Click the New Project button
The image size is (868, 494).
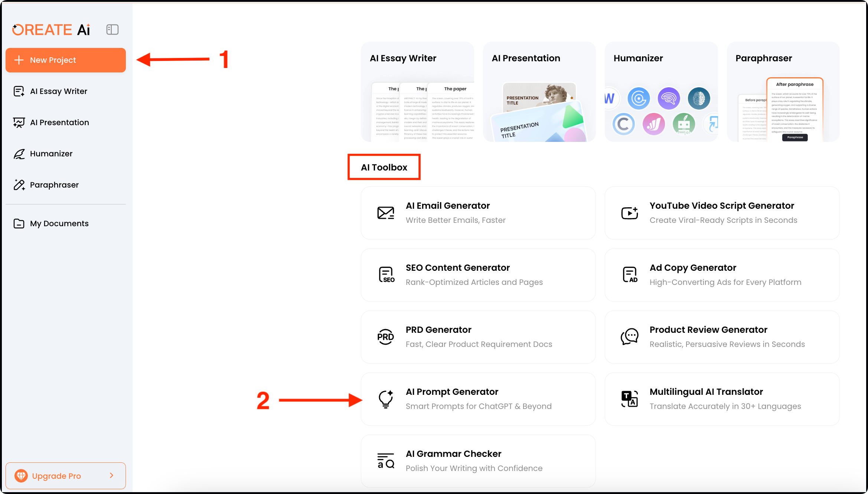(66, 60)
